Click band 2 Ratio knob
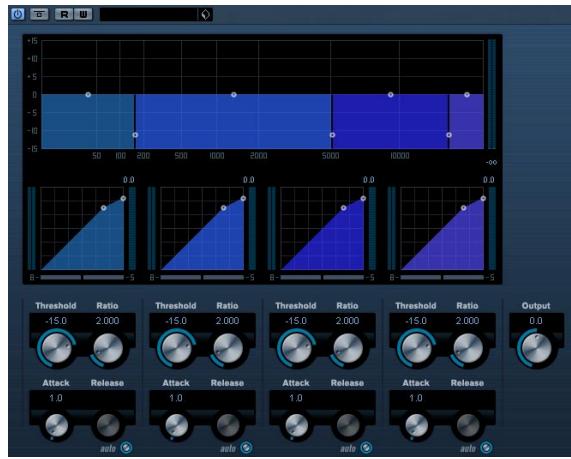571x459 pixels. [228, 349]
